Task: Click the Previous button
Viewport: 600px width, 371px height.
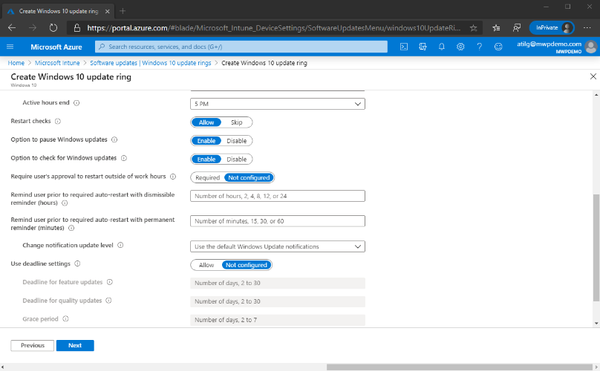Action: pos(32,345)
